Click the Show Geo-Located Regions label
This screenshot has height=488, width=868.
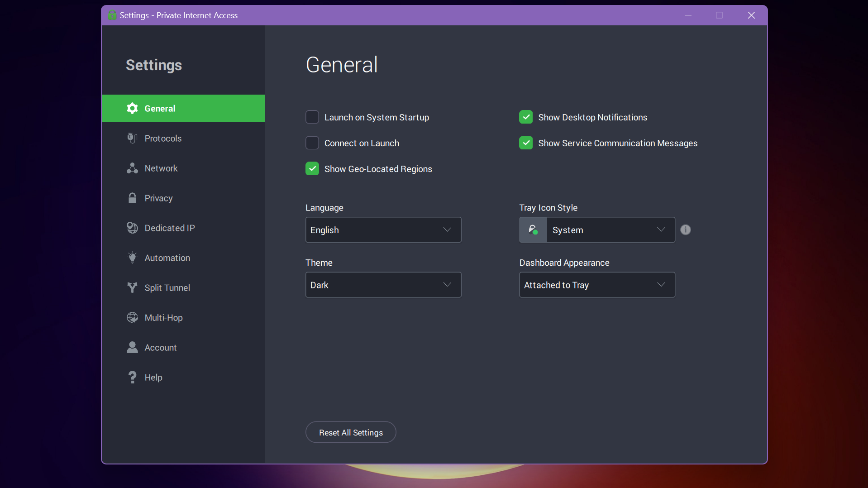(378, 169)
